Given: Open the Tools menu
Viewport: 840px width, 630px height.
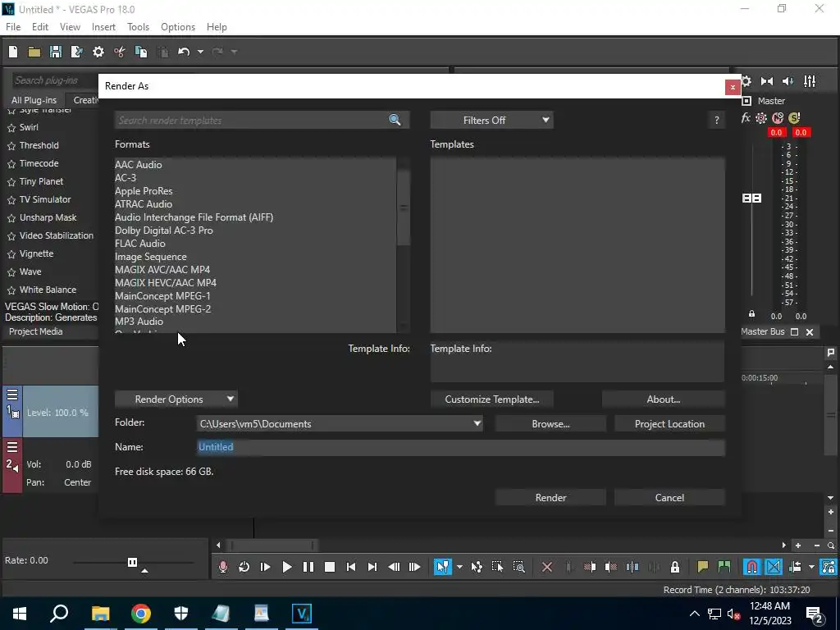Looking at the screenshot, I should (x=138, y=27).
